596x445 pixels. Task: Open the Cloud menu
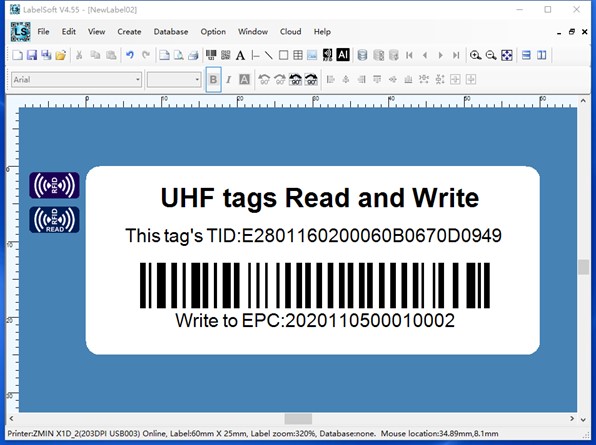(291, 32)
